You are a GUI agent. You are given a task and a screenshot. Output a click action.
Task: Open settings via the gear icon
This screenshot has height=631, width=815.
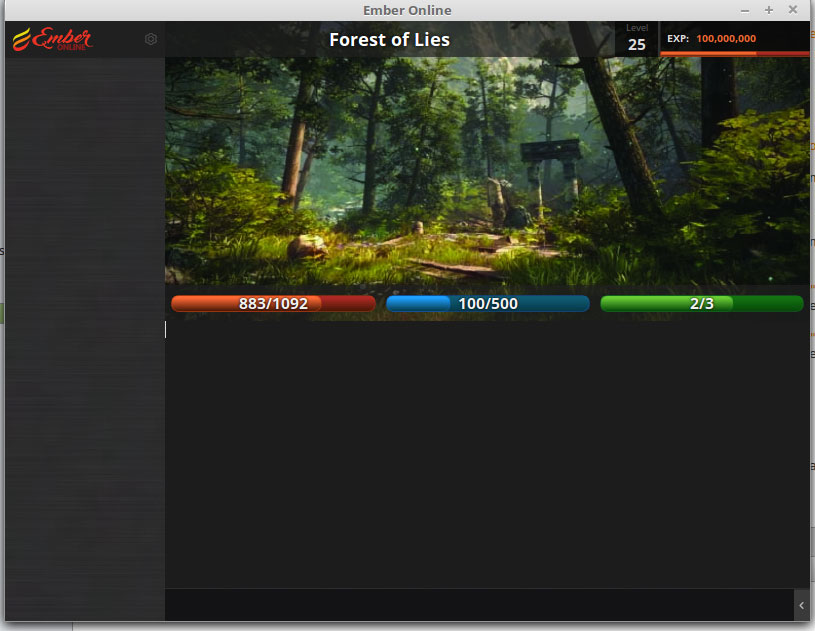point(151,39)
